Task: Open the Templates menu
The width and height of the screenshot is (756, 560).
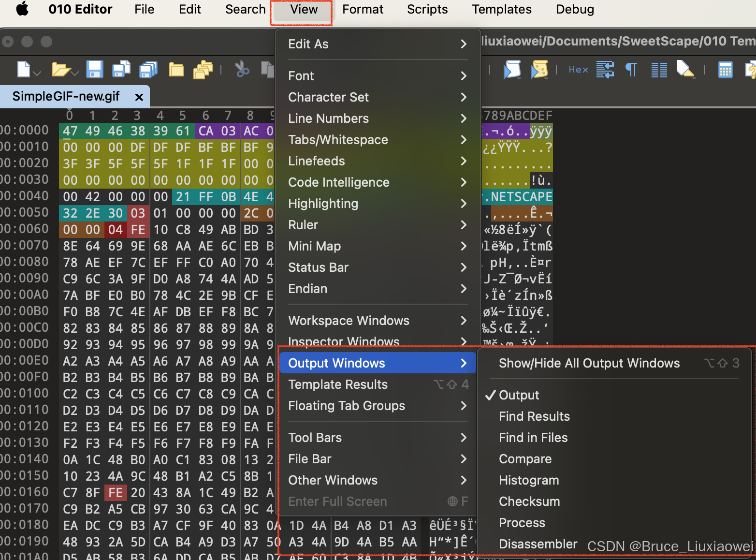Action: coord(501,9)
